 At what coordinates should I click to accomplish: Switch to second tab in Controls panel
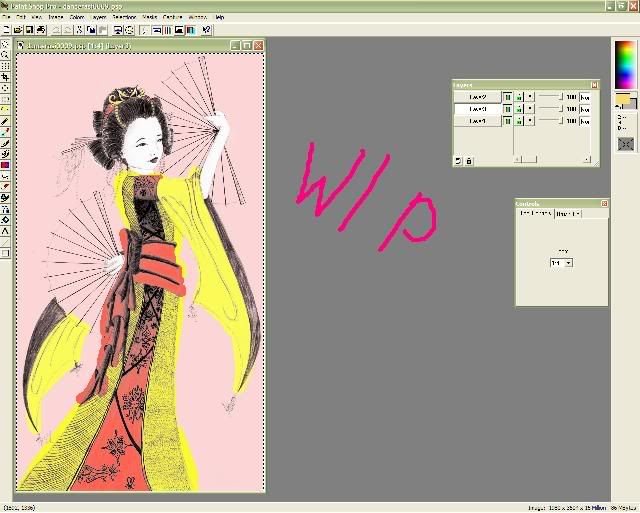tap(568, 213)
